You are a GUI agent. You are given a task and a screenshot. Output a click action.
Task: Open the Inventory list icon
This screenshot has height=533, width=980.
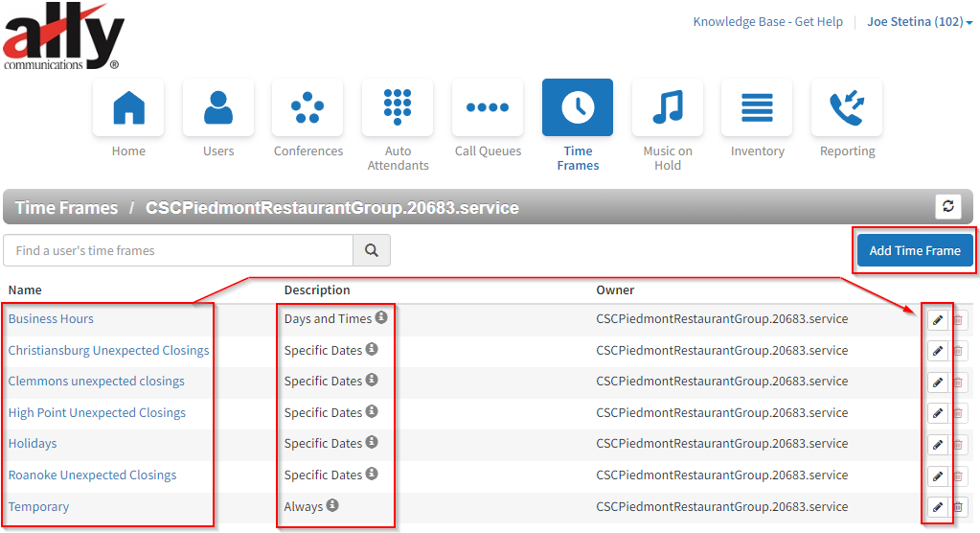click(757, 107)
